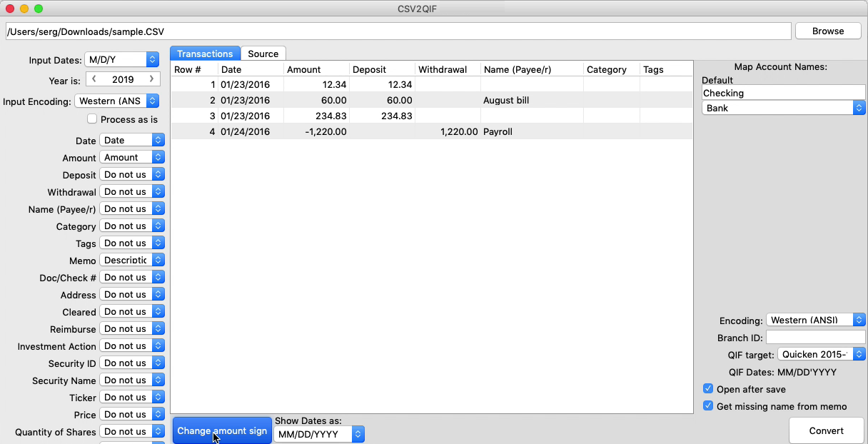Open the Investment Action mapping dropdown
The height and width of the screenshot is (444, 868).
click(132, 346)
